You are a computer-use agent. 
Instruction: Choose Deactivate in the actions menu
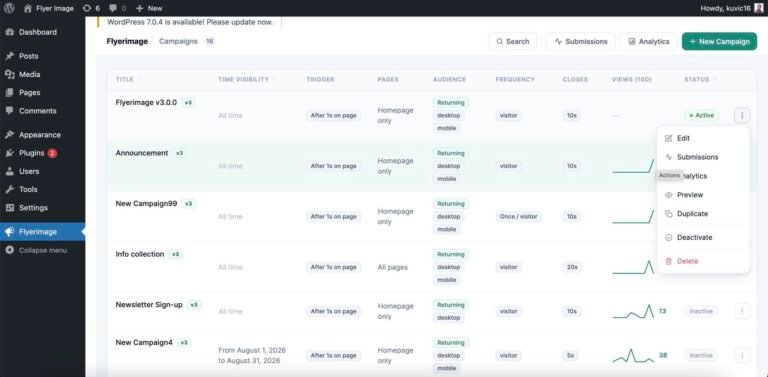coord(703,237)
